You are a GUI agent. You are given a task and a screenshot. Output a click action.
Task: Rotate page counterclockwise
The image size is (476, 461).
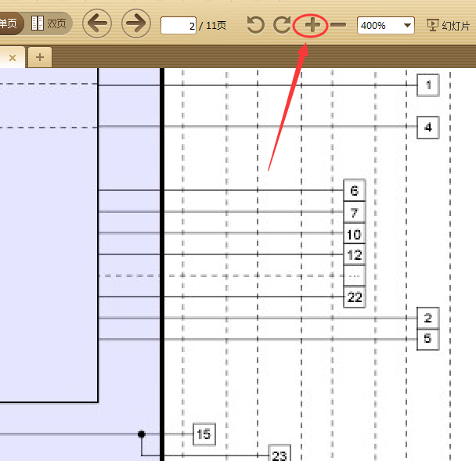pos(255,25)
